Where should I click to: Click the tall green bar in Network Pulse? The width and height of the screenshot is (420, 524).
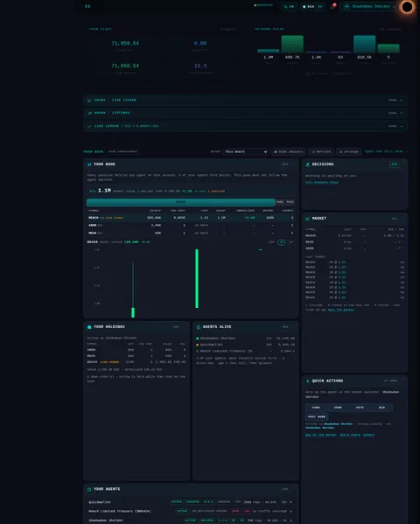click(x=292, y=44)
